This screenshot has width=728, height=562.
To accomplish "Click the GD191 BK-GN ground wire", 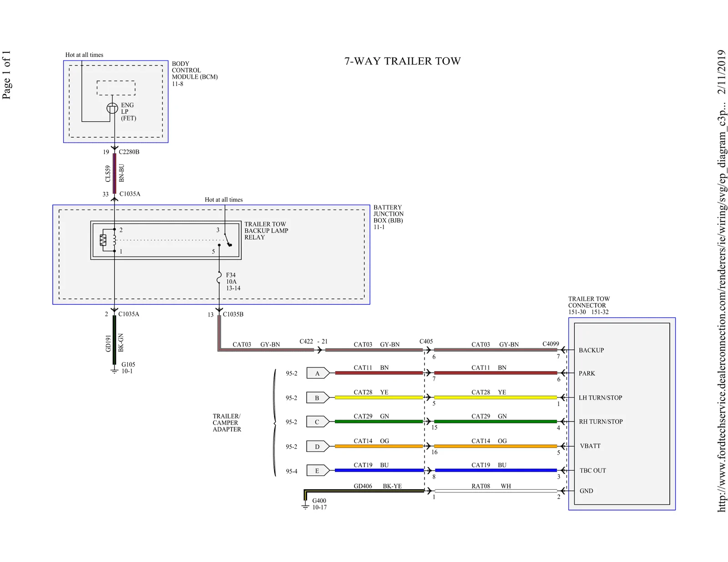I will click(x=114, y=340).
